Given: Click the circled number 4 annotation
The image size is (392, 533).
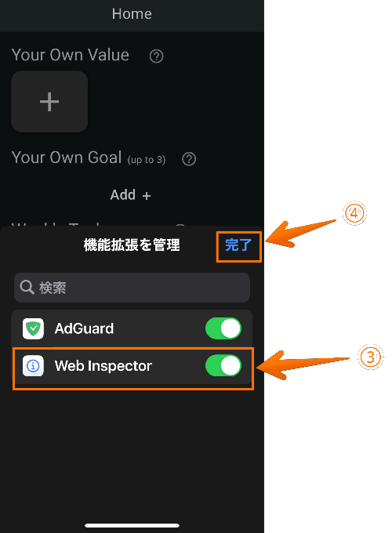Looking at the screenshot, I should (354, 213).
